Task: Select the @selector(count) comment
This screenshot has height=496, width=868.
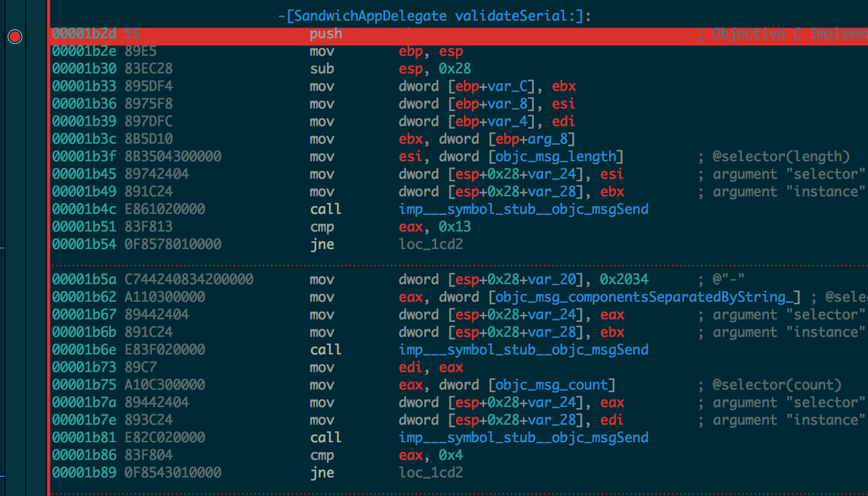Action: [776, 385]
